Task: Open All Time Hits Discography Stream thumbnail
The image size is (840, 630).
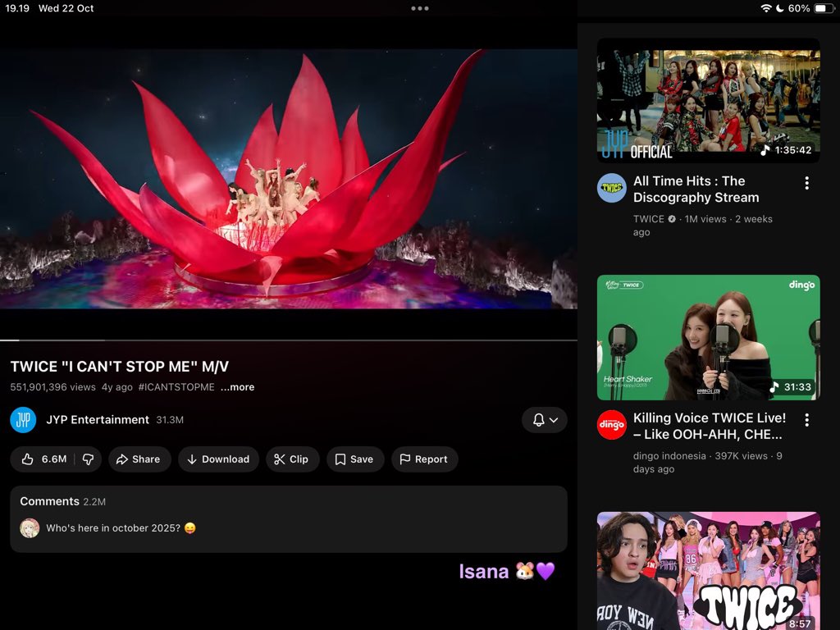Action: click(x=708, y=100)
